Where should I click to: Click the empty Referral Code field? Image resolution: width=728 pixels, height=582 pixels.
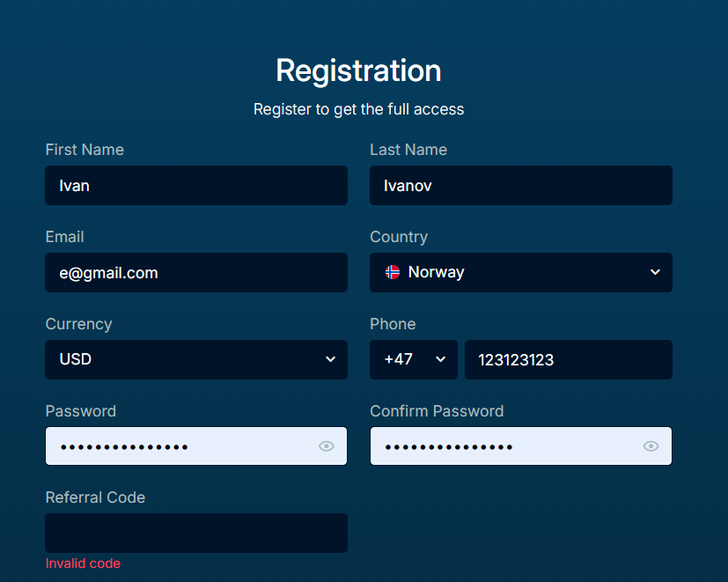(x=195, y=533)
